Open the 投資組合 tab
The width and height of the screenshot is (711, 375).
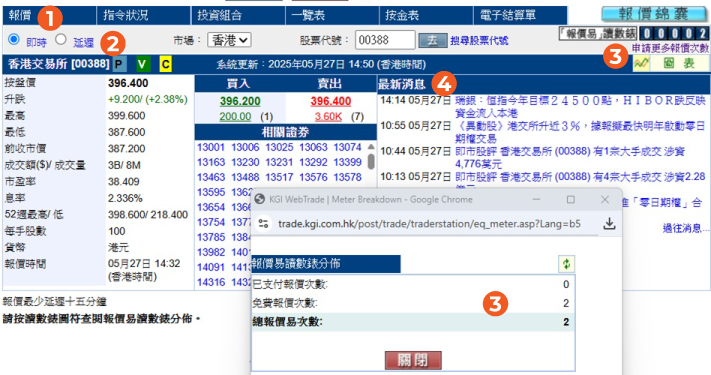tap(238, 15)
